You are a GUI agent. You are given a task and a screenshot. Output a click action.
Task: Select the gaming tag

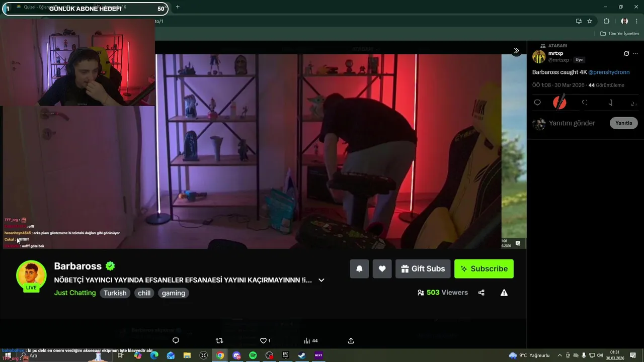174,293
